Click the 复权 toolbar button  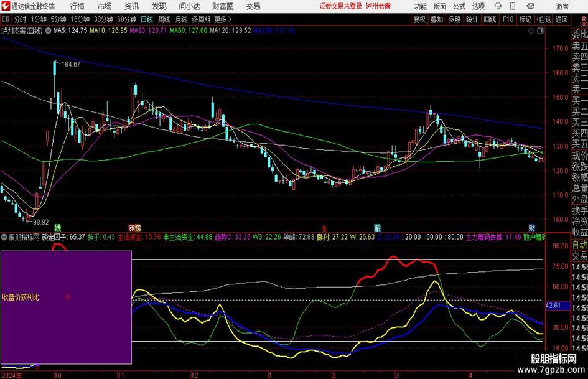coord(419,19)
